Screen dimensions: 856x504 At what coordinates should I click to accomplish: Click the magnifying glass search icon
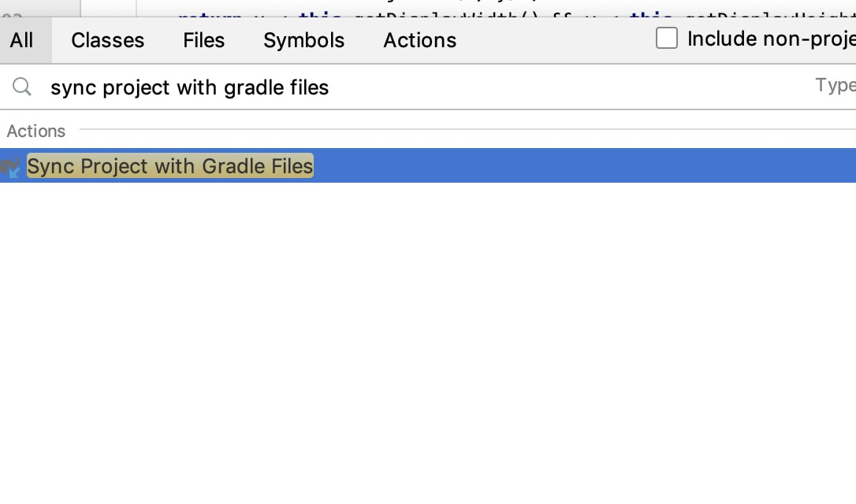[x=22, y=87]
